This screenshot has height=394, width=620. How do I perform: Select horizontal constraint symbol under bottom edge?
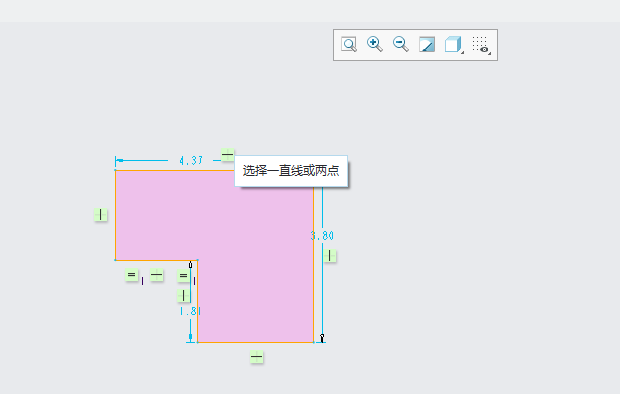point(257,357)
